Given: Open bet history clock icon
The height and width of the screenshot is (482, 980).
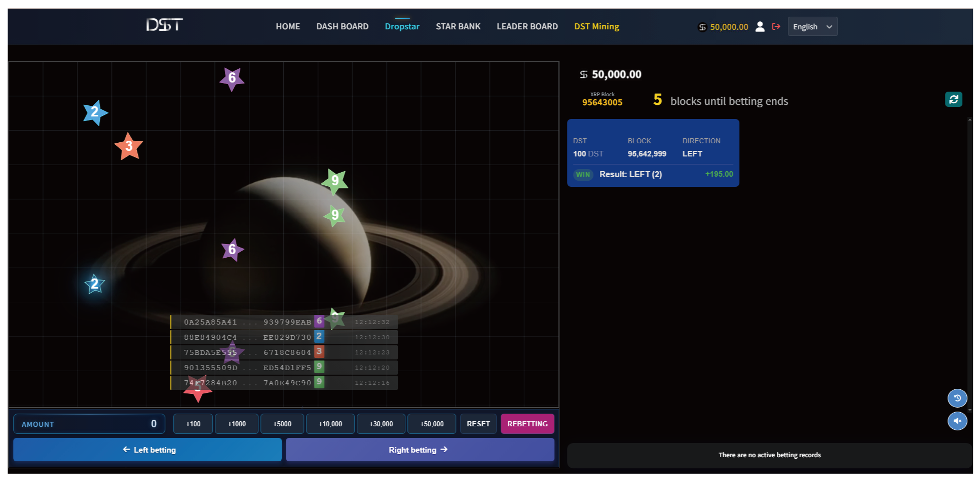Looking at the screenshot, I should tap(957, 398).
